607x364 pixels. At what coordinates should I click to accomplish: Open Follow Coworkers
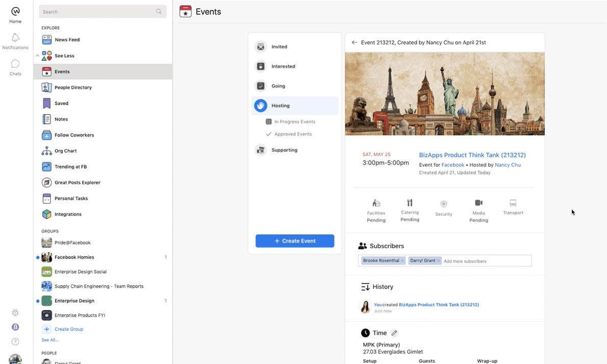(x=103, y=135)
